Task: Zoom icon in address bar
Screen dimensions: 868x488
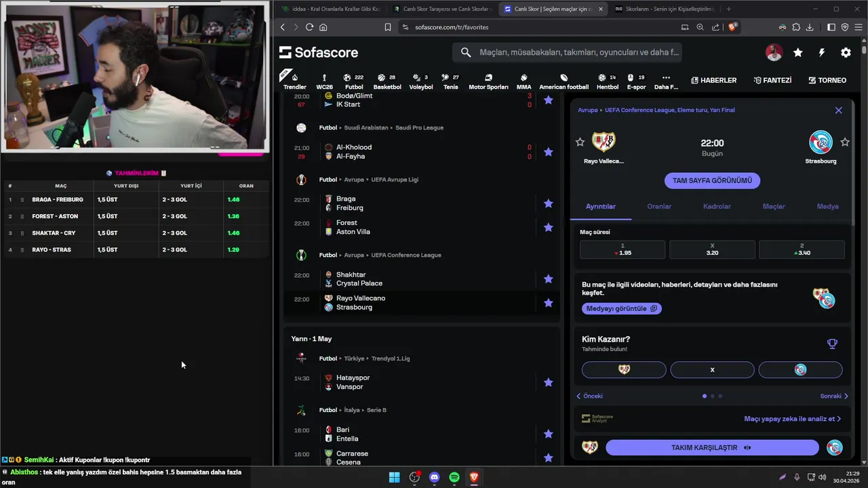Action: (x=700, y=27)
